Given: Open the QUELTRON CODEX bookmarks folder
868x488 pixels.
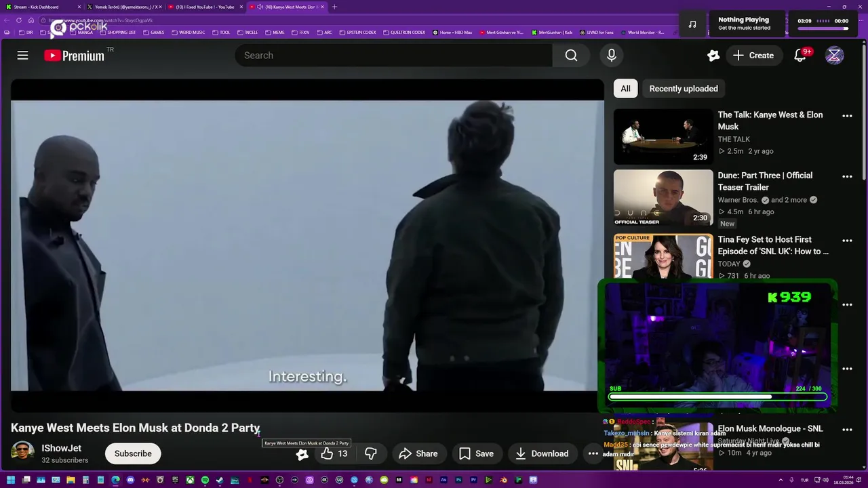Looking at the screenshot, I should click(x=404, y=33).
